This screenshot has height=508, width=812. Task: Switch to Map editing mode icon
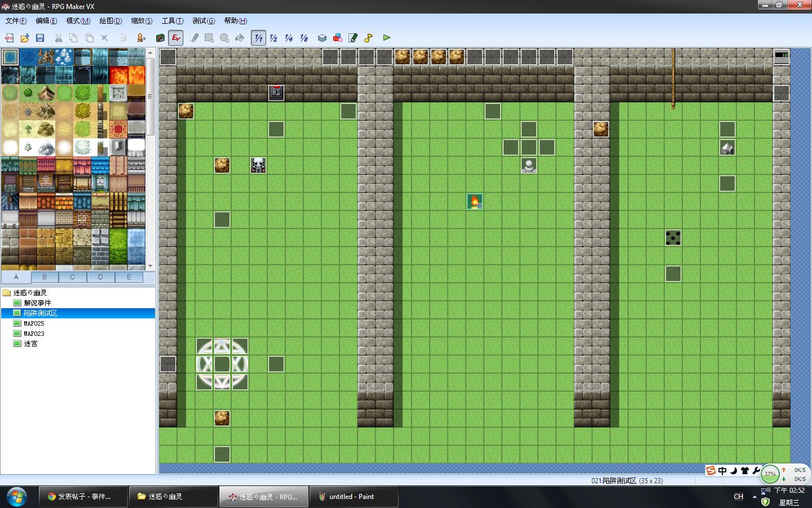click(x=160, y=38)
